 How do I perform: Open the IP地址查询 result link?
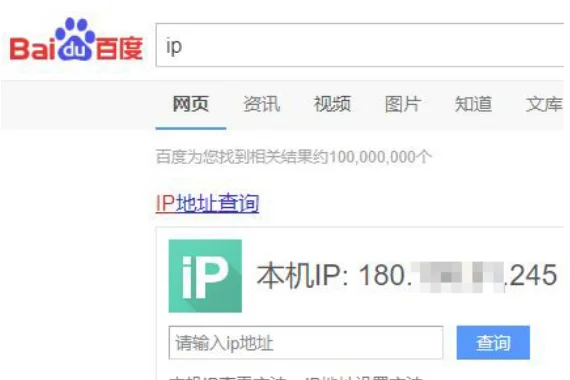point(207,203)
